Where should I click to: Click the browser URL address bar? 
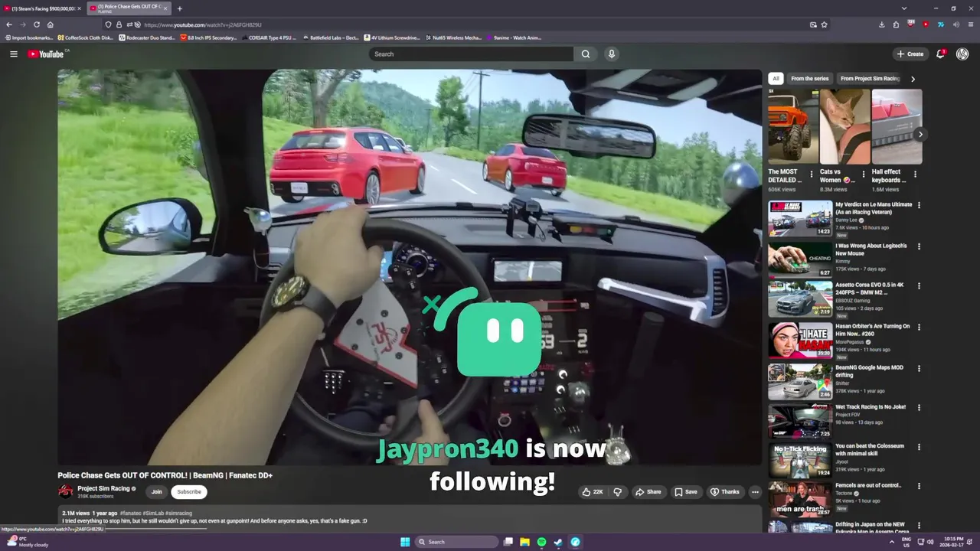(x=467, y=24)
